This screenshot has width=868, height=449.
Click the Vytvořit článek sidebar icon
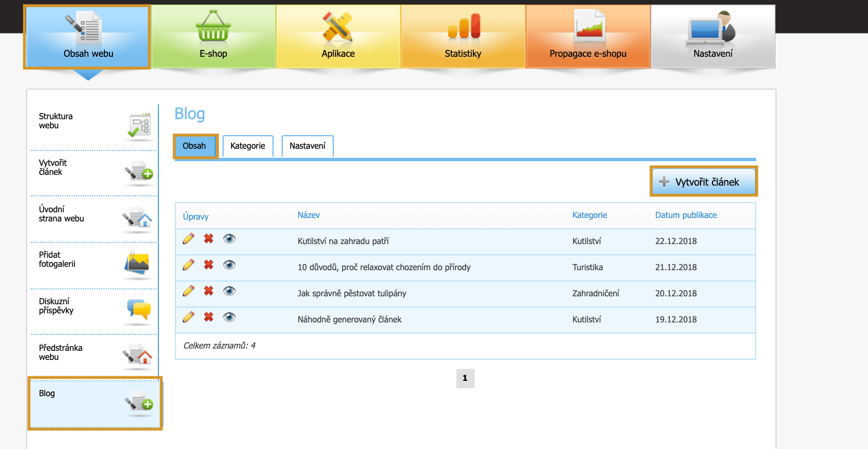click(139, 172)
